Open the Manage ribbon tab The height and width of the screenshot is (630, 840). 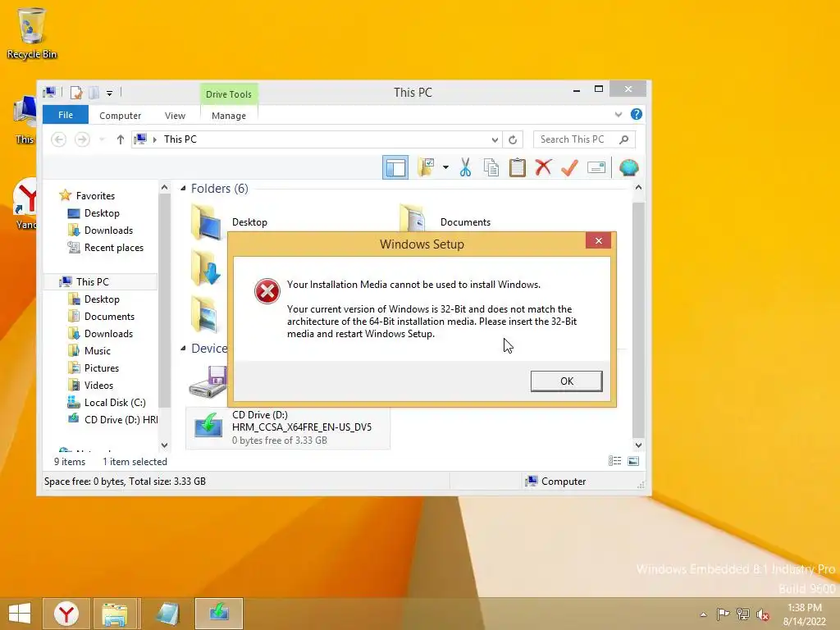(x=229, y=115)
